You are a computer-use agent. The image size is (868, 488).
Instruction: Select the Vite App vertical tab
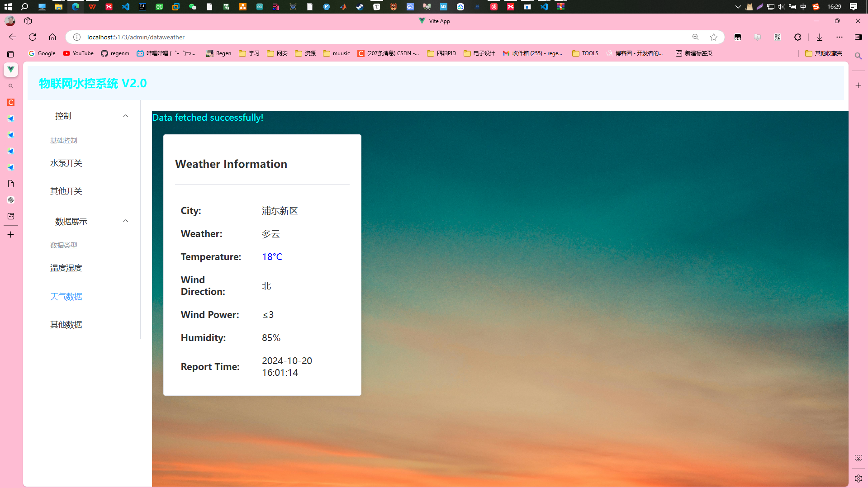point(11,70)
